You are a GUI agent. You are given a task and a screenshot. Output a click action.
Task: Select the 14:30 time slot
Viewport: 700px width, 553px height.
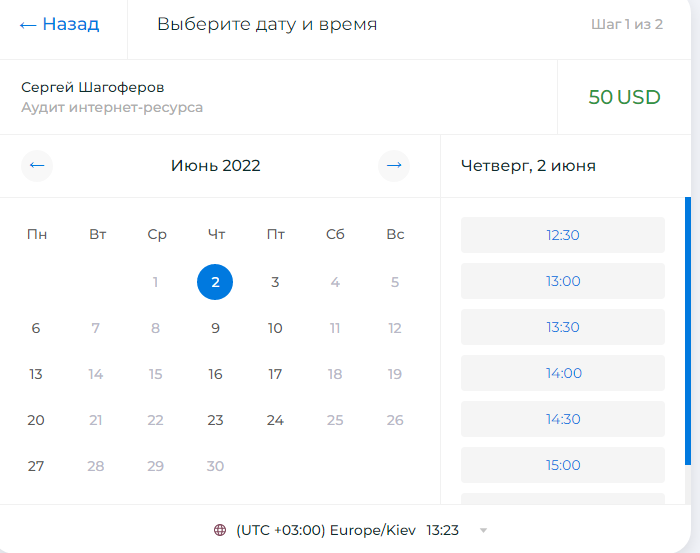(562, 419)
